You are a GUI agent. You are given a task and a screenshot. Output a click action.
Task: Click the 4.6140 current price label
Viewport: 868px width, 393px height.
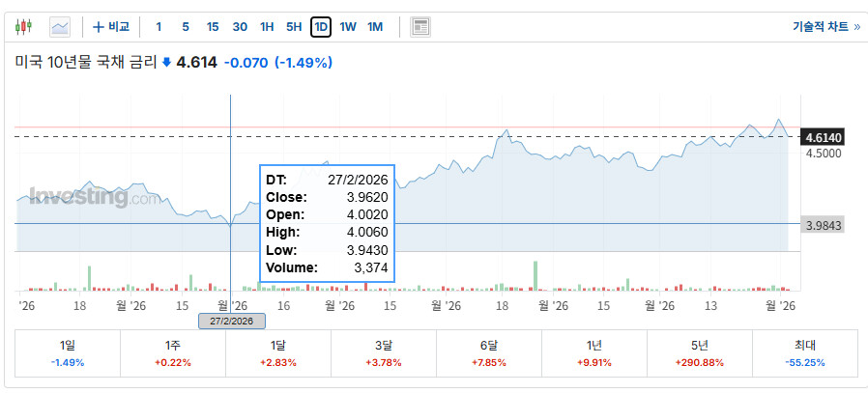pos(824,137)
